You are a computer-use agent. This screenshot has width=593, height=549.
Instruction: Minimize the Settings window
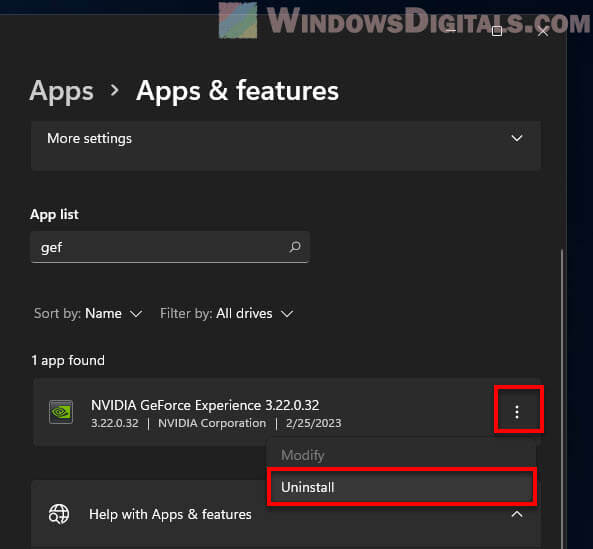click(x=451, y=31)
